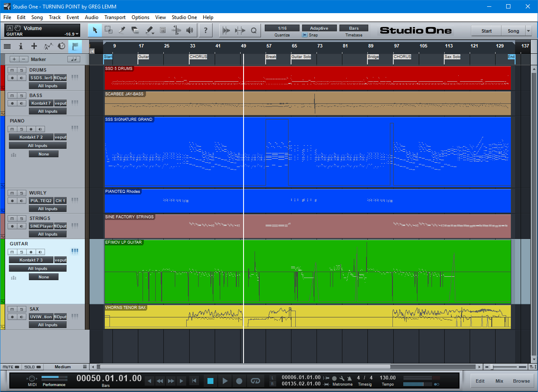
Task: Click the Fast Forward transport button
Action: 171,381
